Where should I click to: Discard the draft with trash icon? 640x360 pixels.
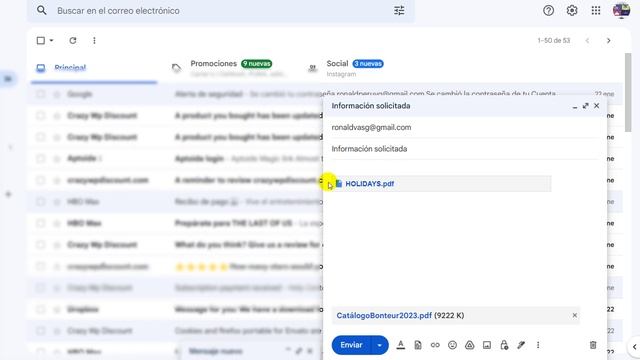click(593, 345)
